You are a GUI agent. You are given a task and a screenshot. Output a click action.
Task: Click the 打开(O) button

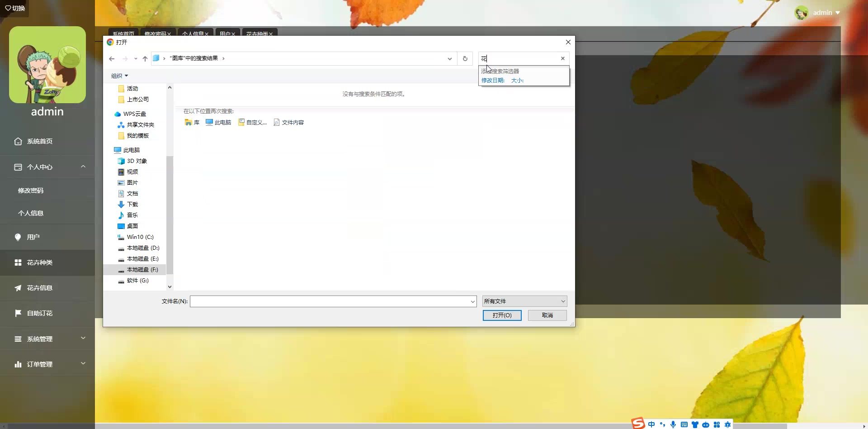click(x=502, y=315)
